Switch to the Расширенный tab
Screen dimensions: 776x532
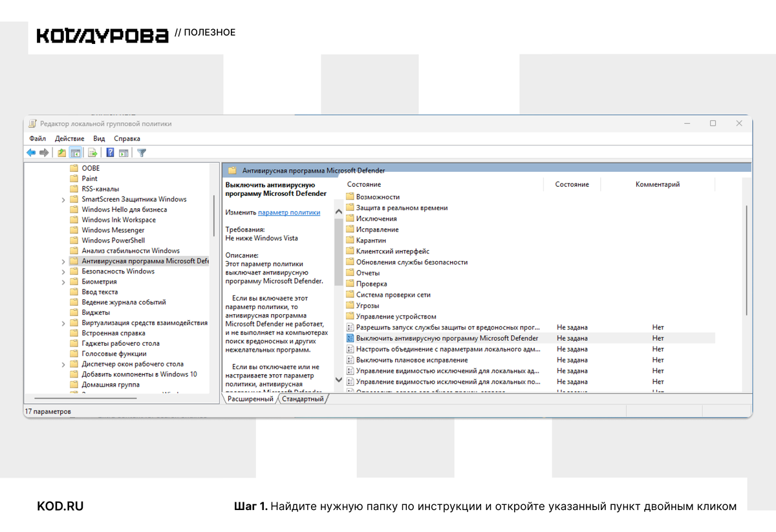[250, 399]
